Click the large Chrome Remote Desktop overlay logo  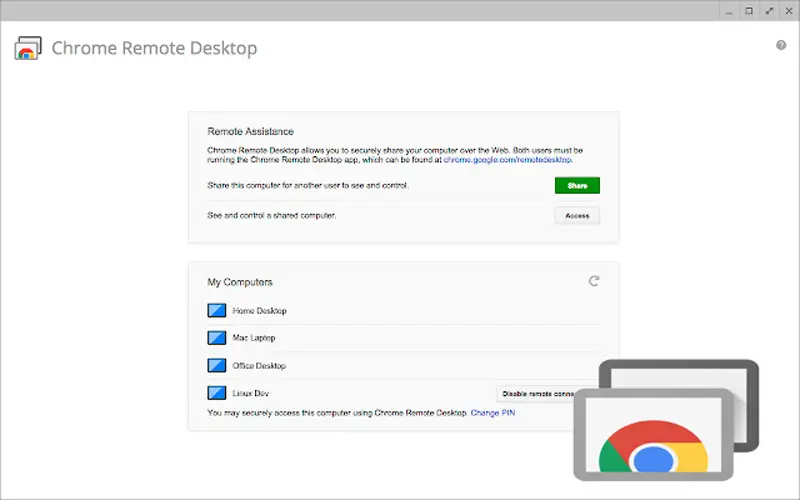click(x=660, y=430)
